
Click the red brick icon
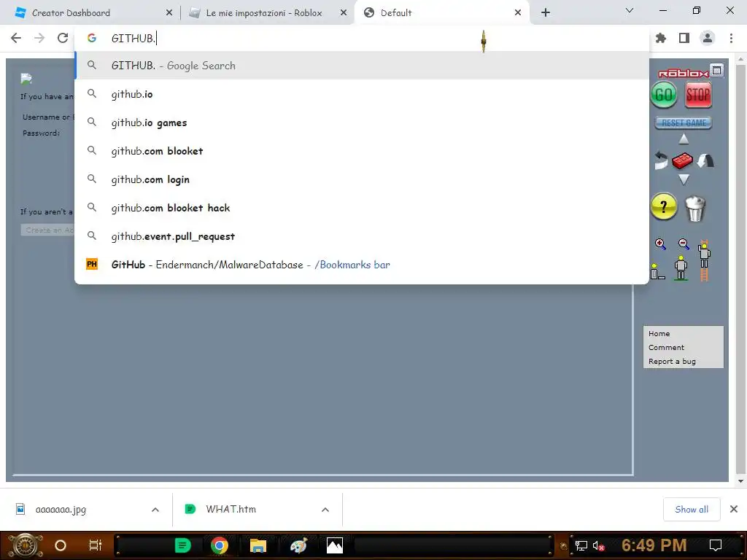click(x=682, y=160)
